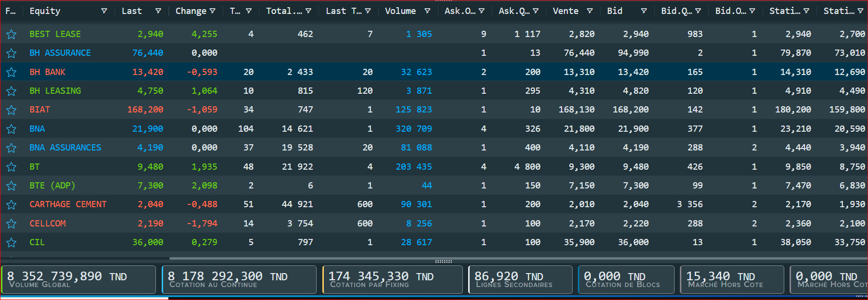Expand the Ask.Q column filter dropdown

536,11
